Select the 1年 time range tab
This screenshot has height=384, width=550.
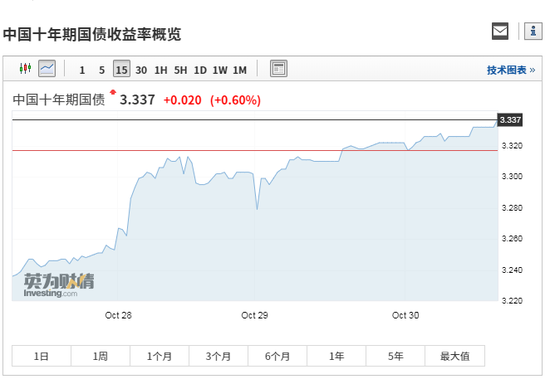click(x=336, y=356)
